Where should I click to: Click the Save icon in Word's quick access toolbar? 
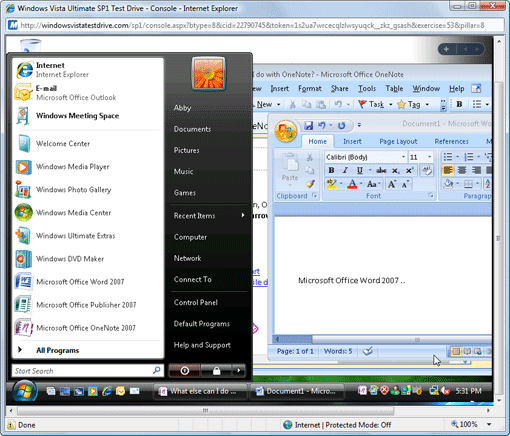tap(309, 125)
